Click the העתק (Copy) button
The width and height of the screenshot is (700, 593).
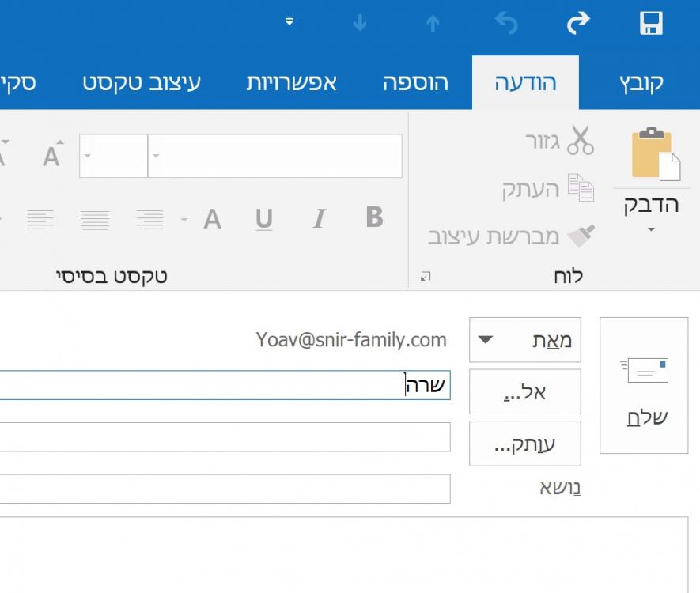548,188
